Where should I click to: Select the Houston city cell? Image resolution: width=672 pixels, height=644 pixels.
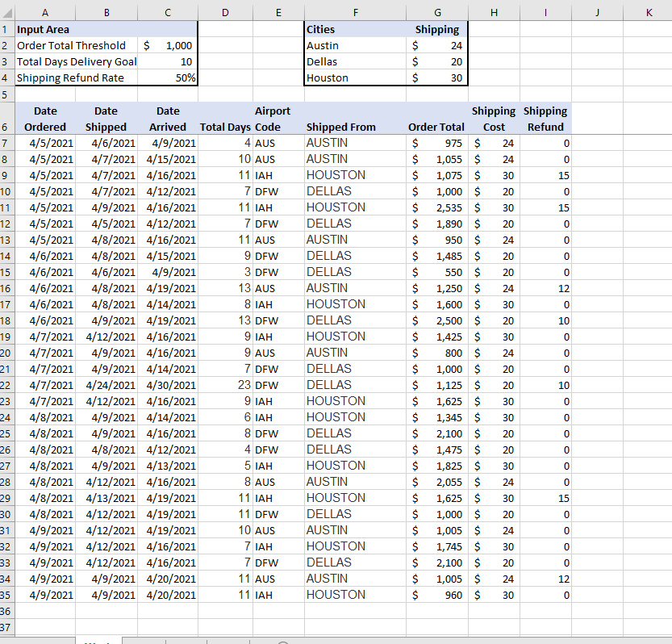(x=355, y=78)
